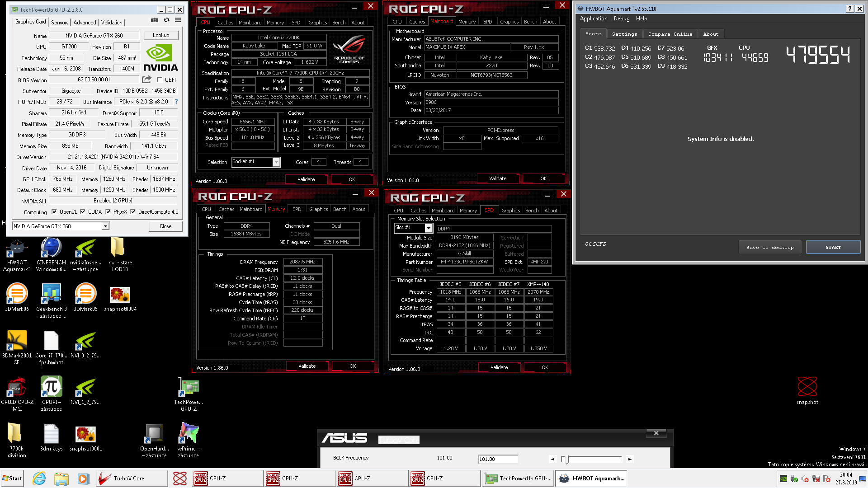Click BCLK slider right increment arrow
The height and width of the screenshot is (488, 868).
tap(630, 459)
